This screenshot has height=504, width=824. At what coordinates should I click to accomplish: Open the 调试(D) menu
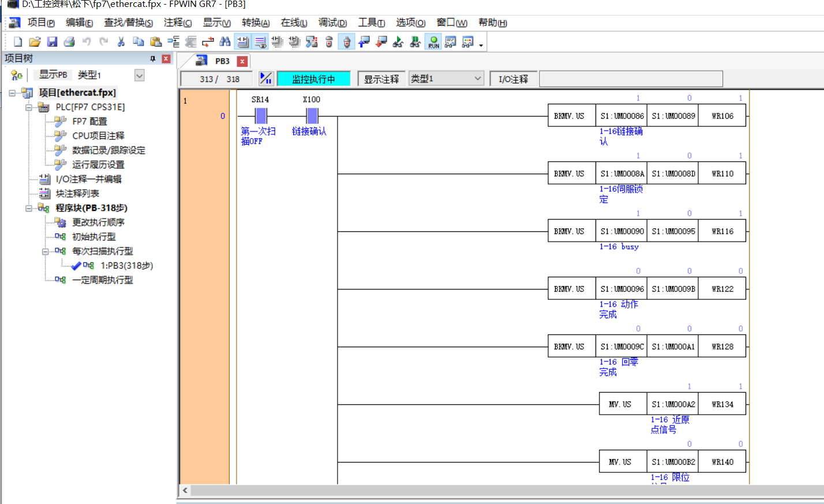coord(332,22)
